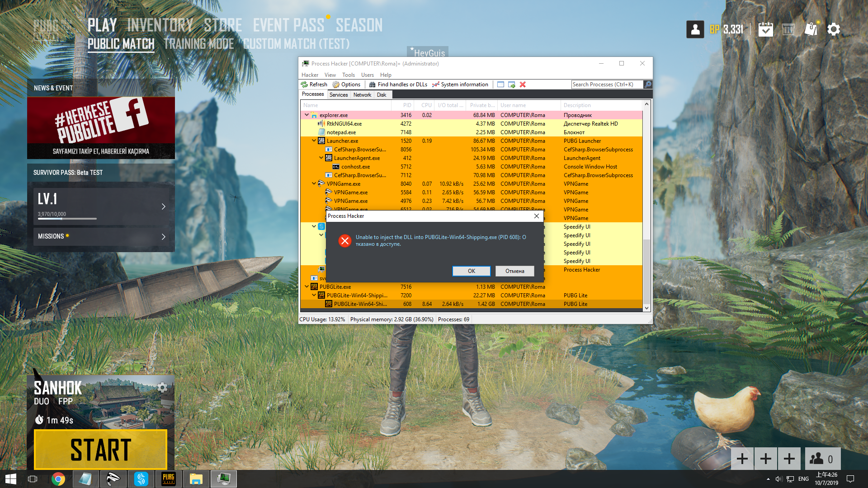Close the Process Hacker error dialog

coord(537,216)
